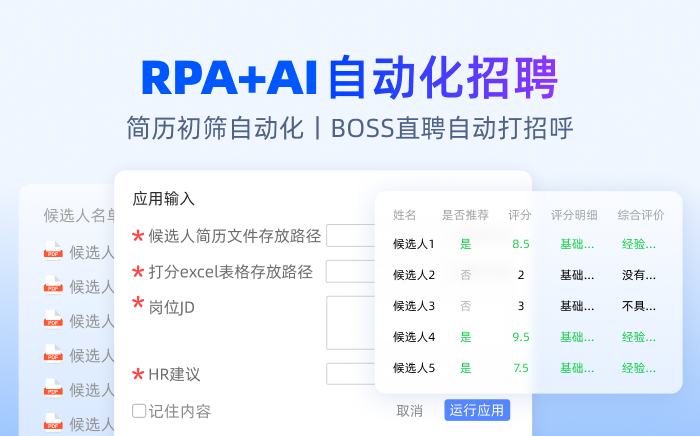Open 综合评价 经验... for 候选人5
The width and height of the screenshot is (700, 436).
(639, 368)
